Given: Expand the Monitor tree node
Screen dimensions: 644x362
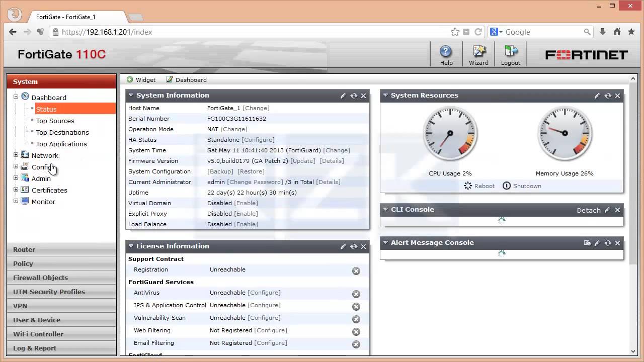Looking at the screenshot, I should (x=16, y=201).
